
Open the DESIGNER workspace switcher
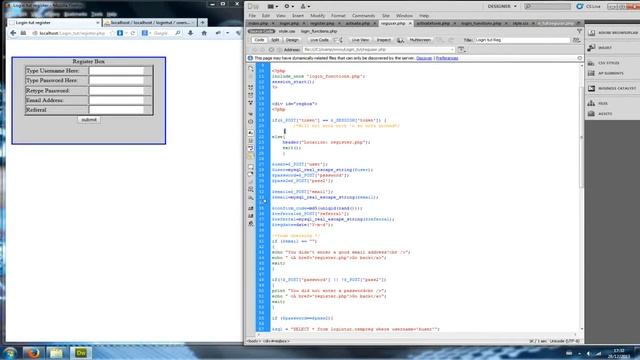point(502,6)
